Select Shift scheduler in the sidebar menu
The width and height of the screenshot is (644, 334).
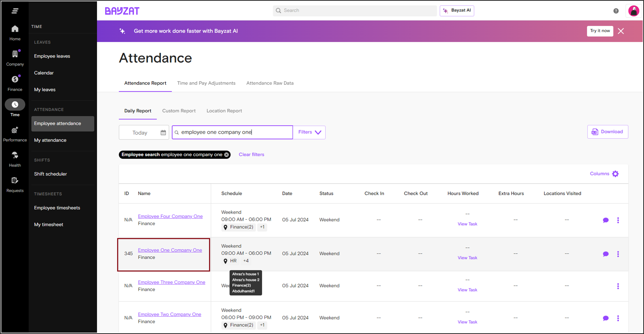click(x=50, y=174)
